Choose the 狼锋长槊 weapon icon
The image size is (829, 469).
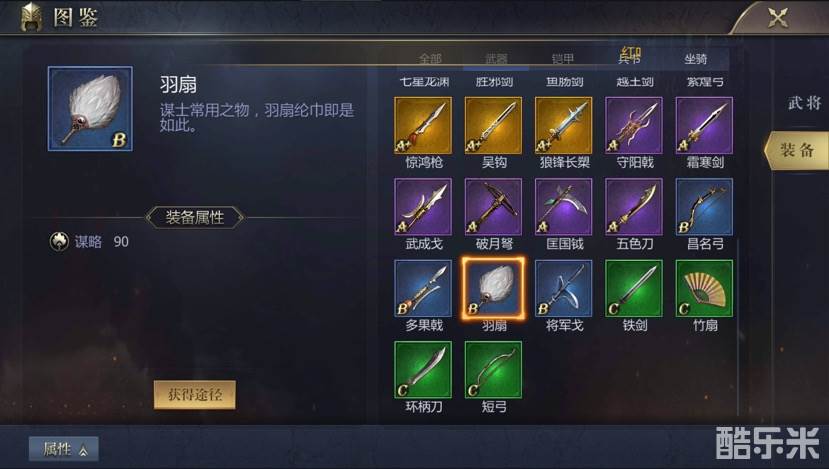[x=564, y=125]
